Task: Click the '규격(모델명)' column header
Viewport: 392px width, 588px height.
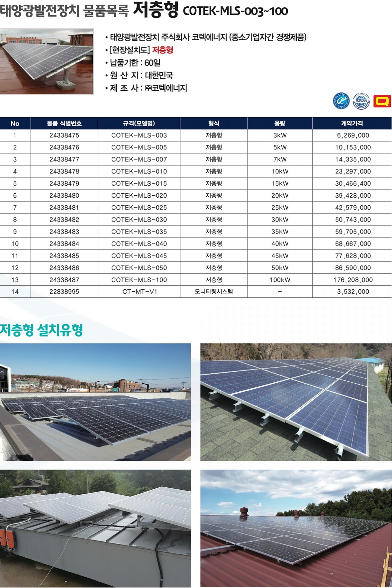Action: pyautogui.click(x=139, y=123)
